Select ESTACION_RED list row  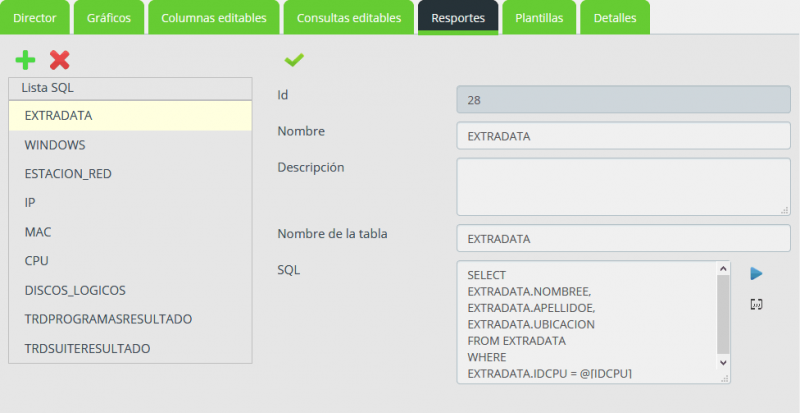click(130, 174)
